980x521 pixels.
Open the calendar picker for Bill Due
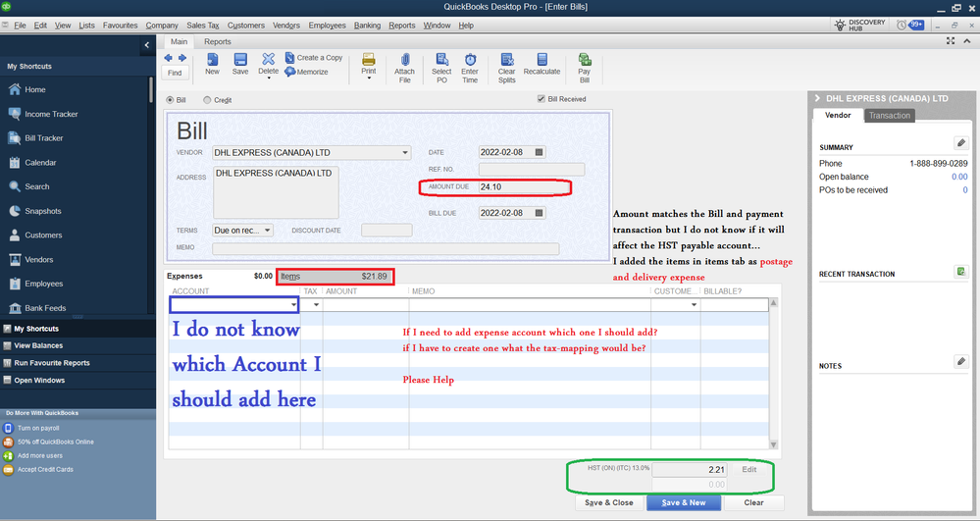click(540, 213)
